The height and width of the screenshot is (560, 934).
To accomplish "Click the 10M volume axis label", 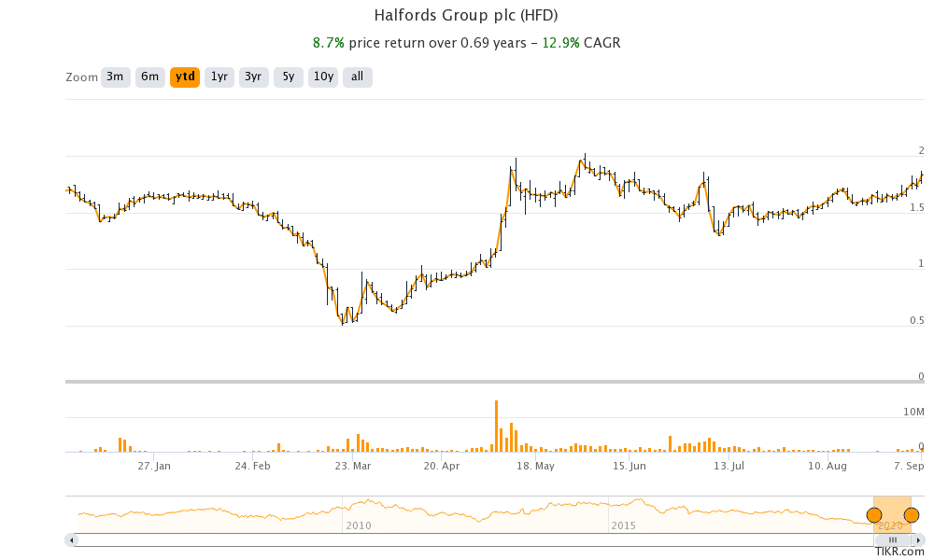I will coord(913,412).
